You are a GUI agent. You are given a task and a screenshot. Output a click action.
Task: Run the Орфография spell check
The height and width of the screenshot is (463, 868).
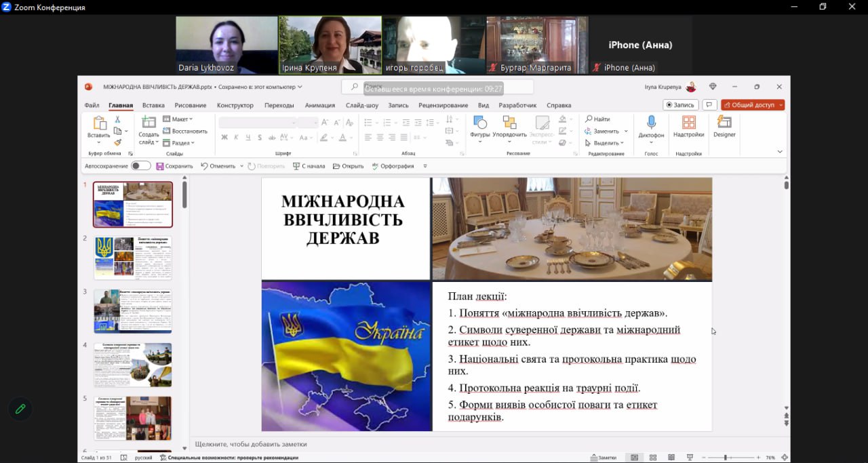point(393,166)
